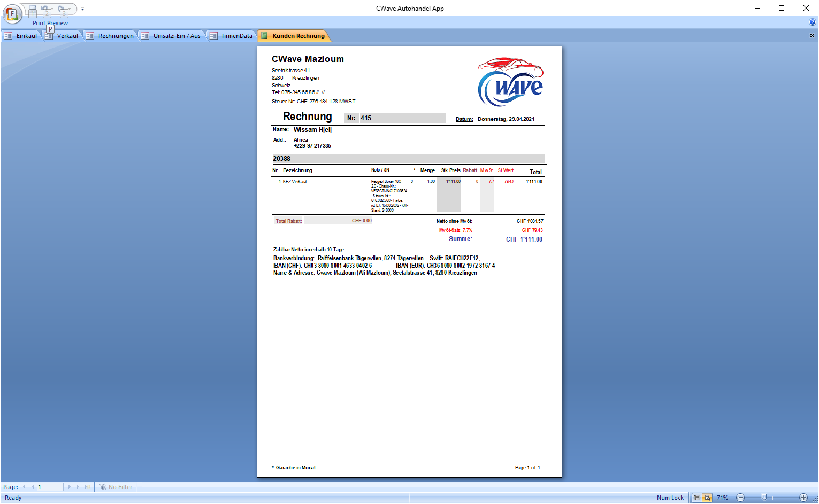
Task: Switch to the Einkauf tab
Action: 21,36
